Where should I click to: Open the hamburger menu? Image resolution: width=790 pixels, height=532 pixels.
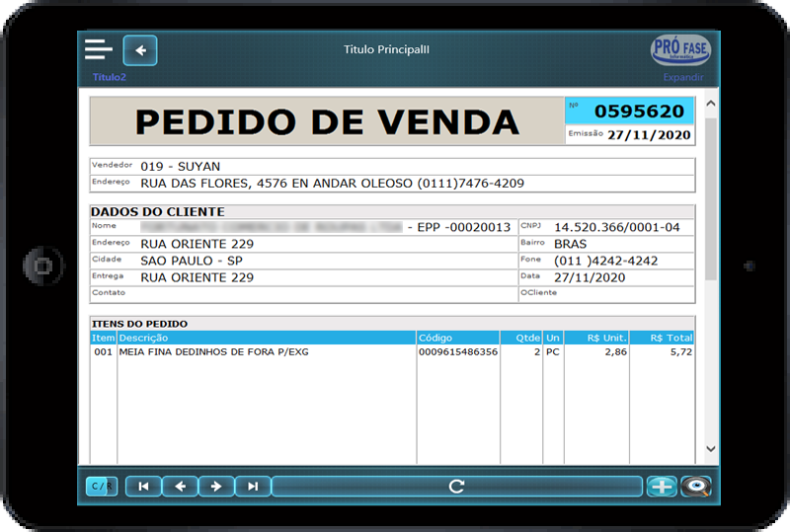click(x=98, y=49)
